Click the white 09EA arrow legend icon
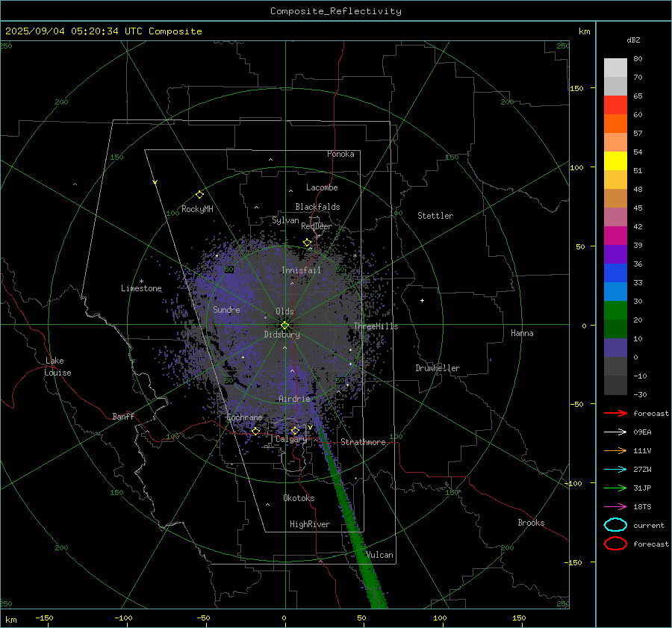This screenshot has width=672, height=628. point(615,432)
